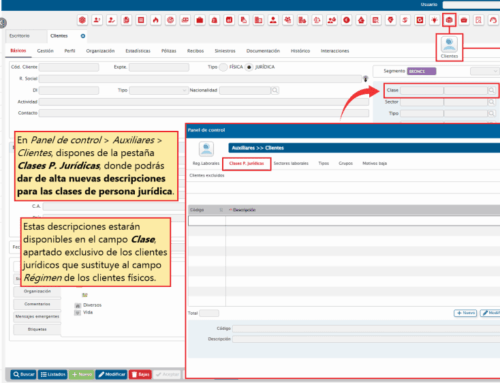
Task: Click the Descripción input field in Panel de control
Action: 366,339
